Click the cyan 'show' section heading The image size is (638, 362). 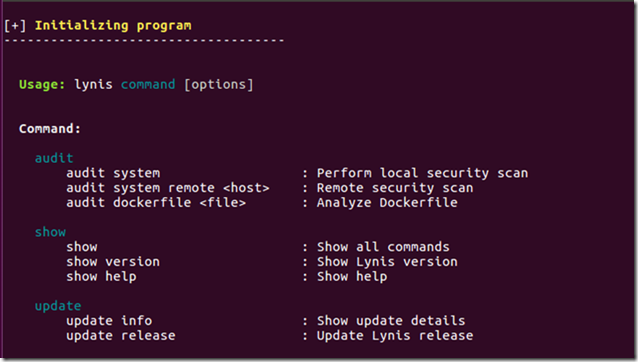pyautogui.click(x=50, y=232)
